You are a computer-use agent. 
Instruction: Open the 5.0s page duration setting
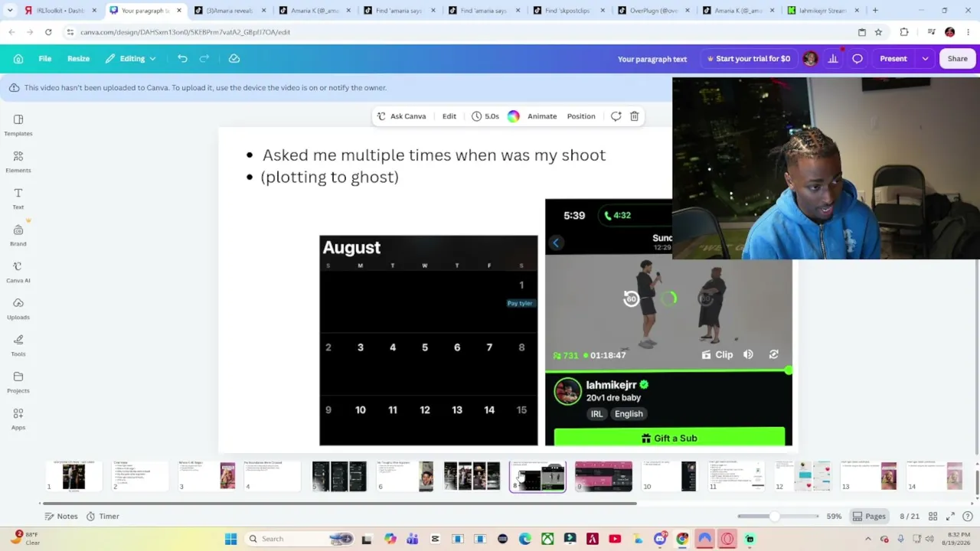click(485, 116)
